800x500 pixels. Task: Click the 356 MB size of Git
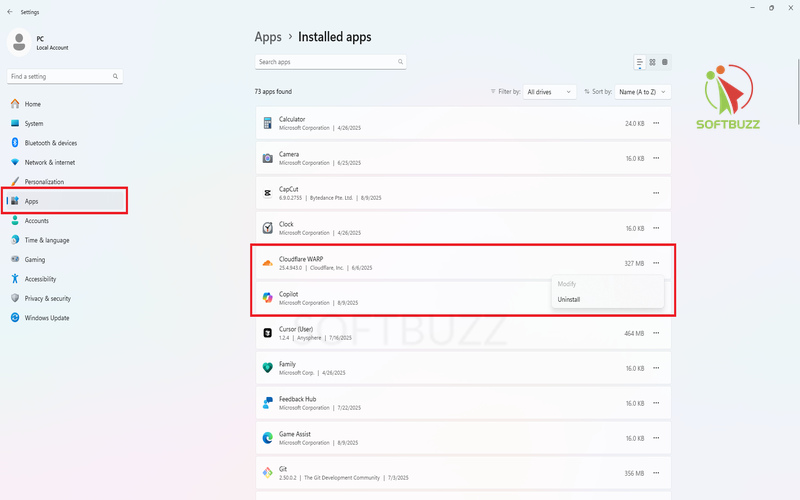634,473
